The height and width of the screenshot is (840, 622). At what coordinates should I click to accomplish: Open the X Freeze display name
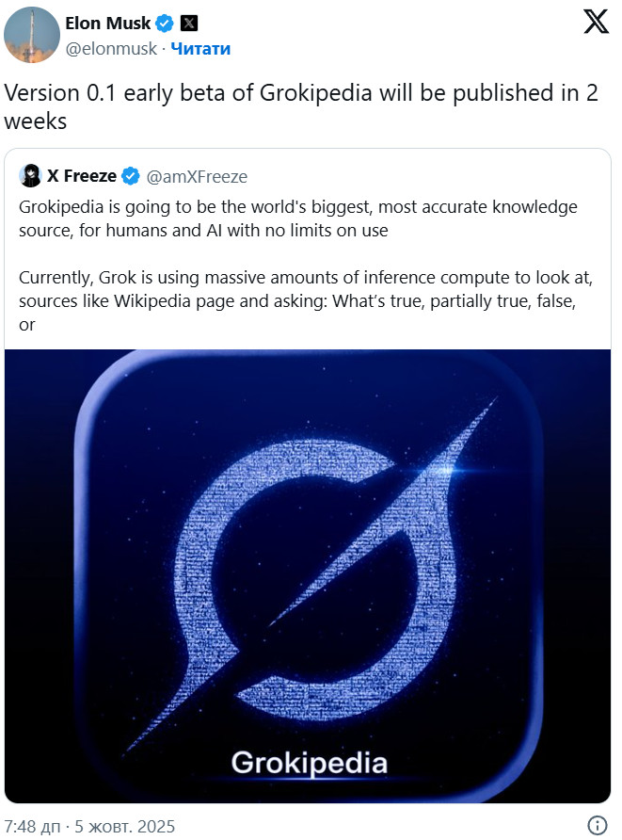point(82,176)
